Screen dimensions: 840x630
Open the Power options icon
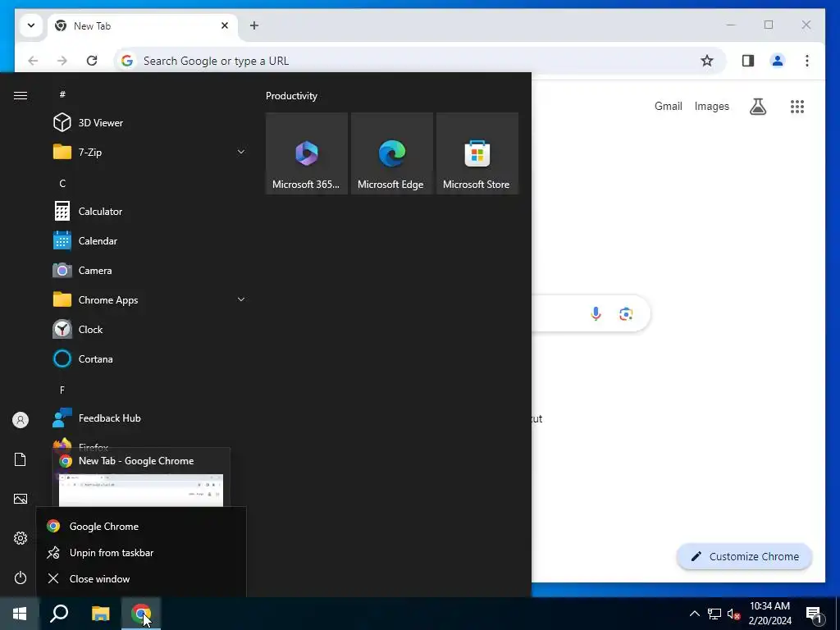[21, 577]
